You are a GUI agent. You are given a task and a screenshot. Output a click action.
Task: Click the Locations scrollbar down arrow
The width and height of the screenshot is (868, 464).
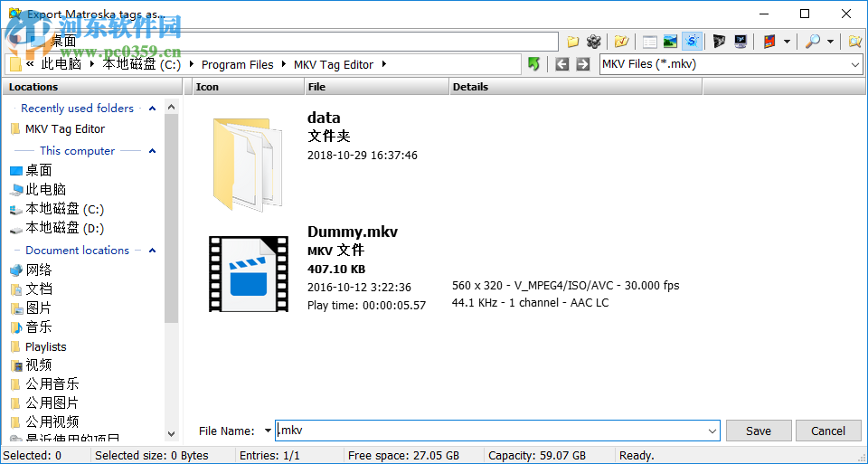pos(172,435)
